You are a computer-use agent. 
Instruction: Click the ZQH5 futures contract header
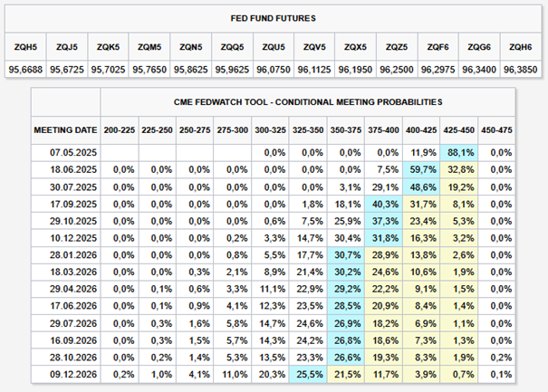(25, 47)
